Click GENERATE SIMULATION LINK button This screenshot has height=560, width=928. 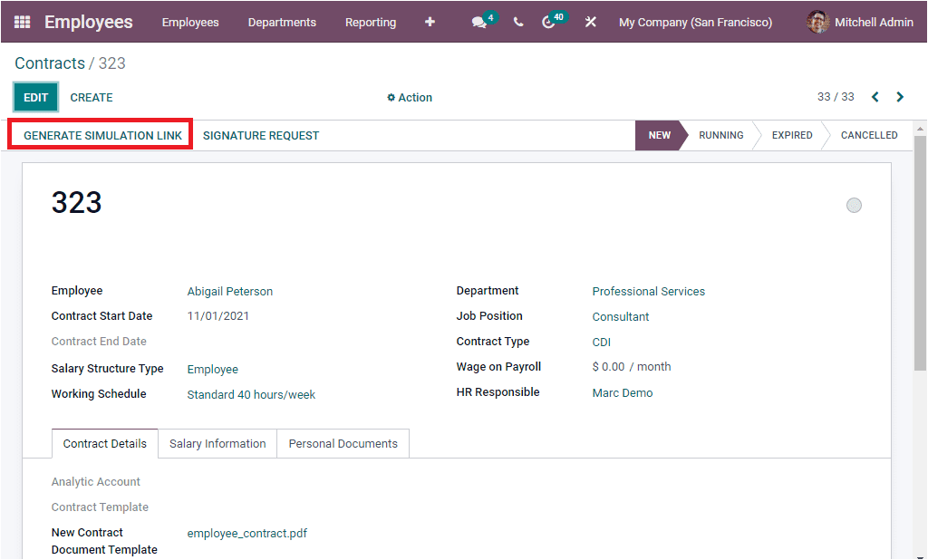tap(100, 135)
